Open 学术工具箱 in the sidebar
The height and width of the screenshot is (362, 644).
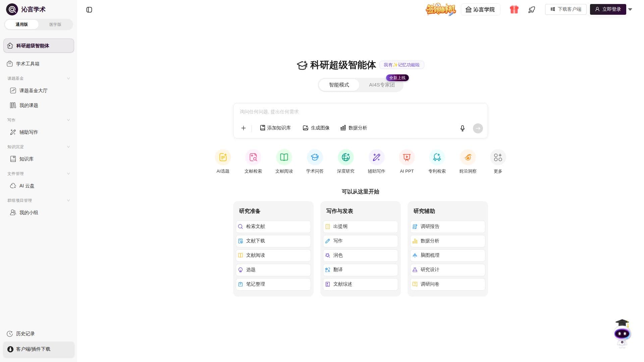(39, 64)
